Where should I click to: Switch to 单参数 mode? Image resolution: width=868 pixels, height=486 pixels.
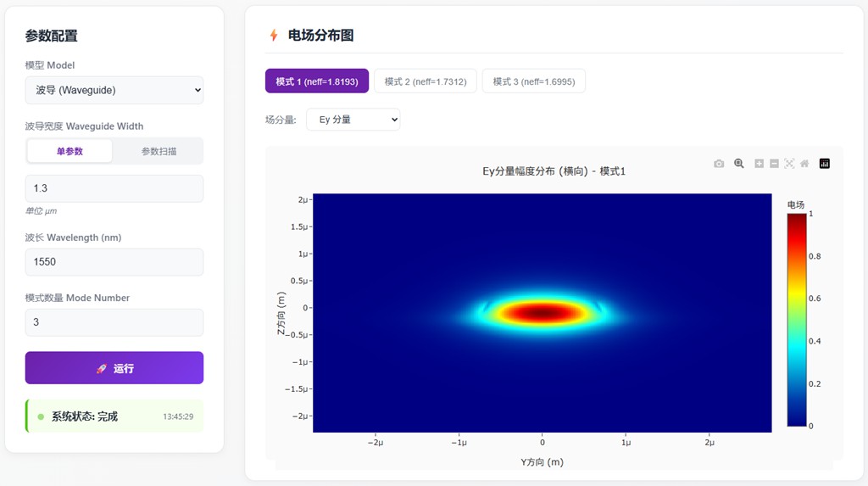pos(70,151)
